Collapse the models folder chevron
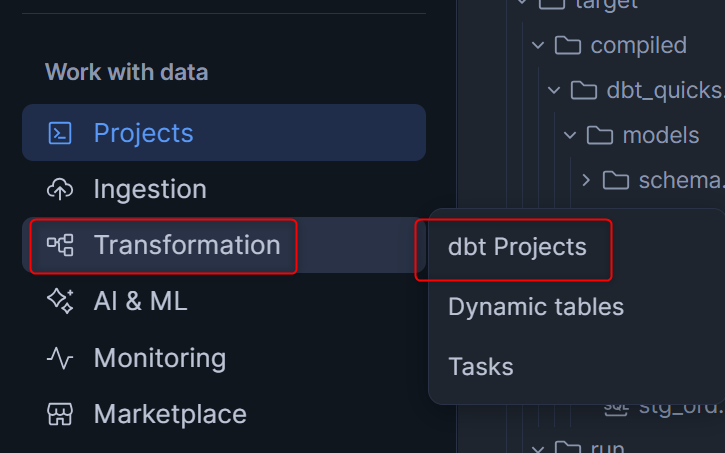 pyautogui.click(x=570, y=135)
